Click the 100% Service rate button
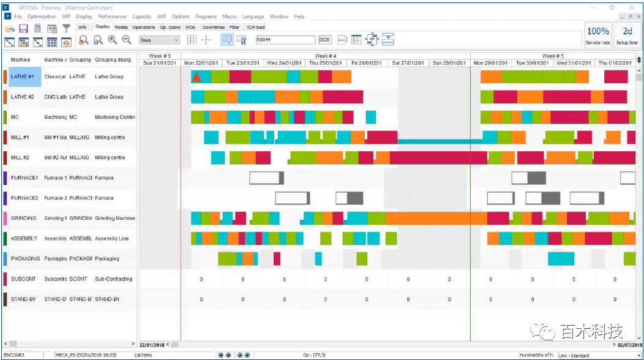The width and height of the screenshot is (644, 360). (597, 35)
